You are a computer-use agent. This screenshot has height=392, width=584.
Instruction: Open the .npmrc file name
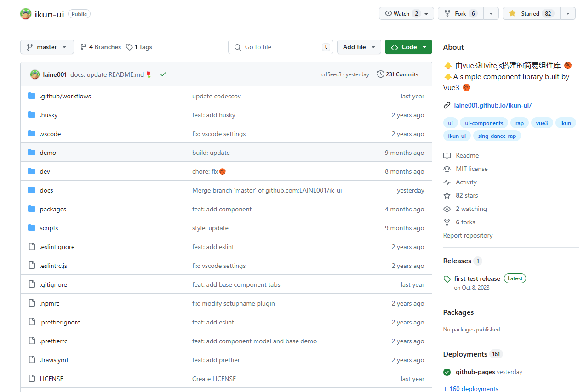coord(50,303)
